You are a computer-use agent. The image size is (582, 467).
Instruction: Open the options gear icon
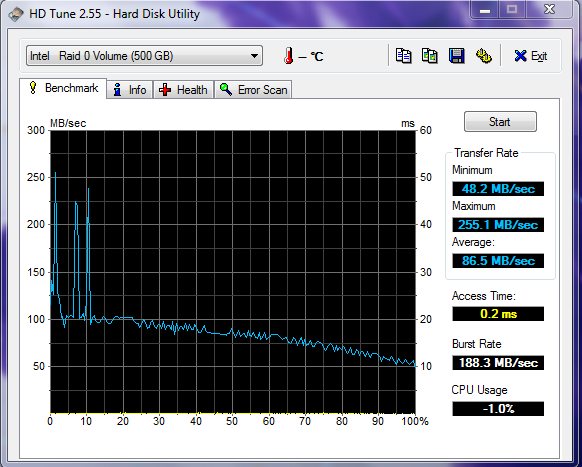click(x=484, y=56)
